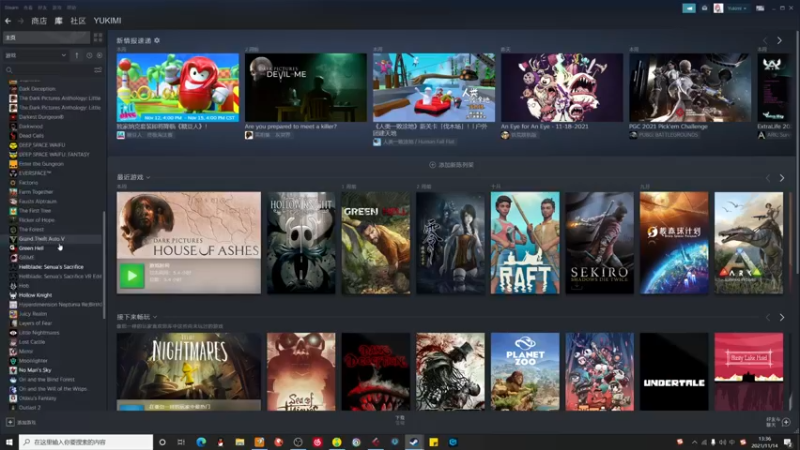Click the add new shelf button
The height and width of the screenshot is (450, 800).
pos(452,165)
